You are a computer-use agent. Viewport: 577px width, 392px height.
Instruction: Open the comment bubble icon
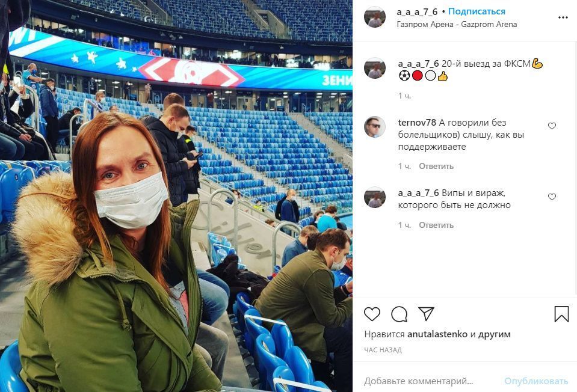399,314
